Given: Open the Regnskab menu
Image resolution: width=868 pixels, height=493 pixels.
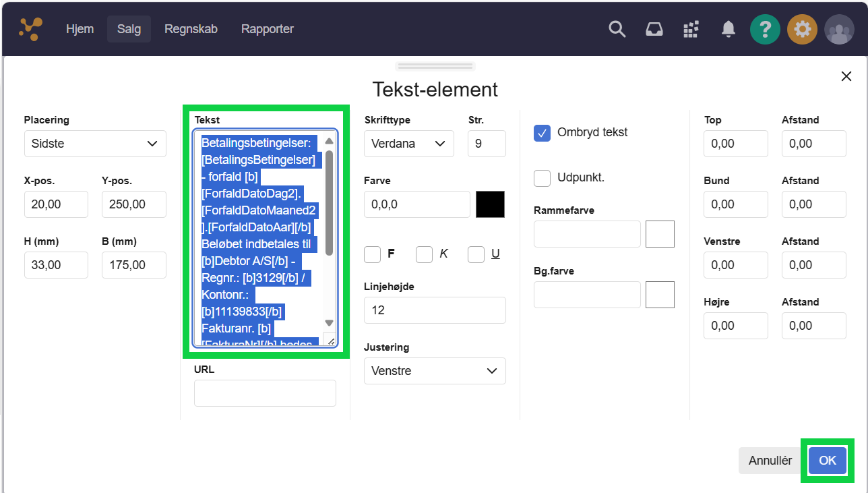Looking at the screenshot, I should (191, 29).
